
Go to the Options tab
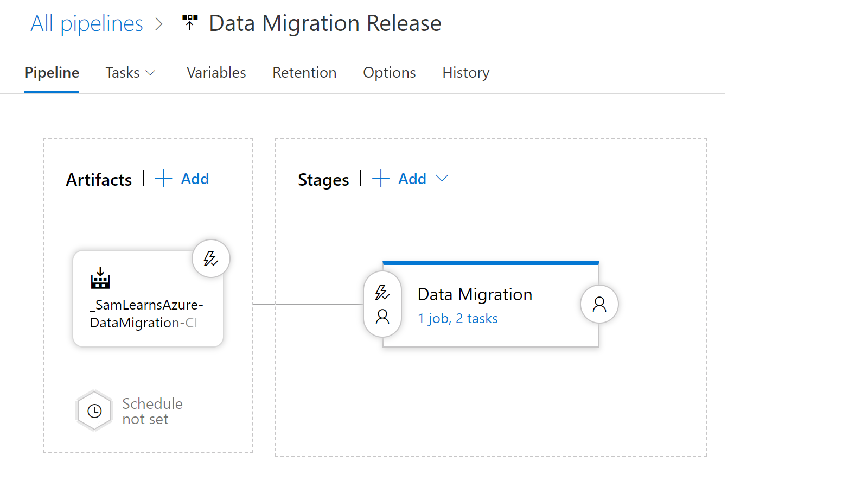(389, 73)
